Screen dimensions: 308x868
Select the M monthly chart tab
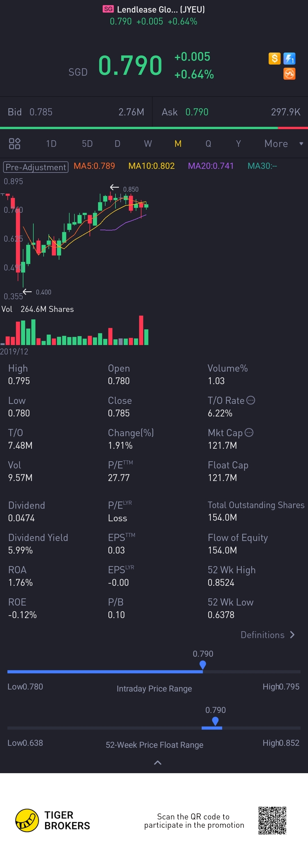[x=178, y=144]
